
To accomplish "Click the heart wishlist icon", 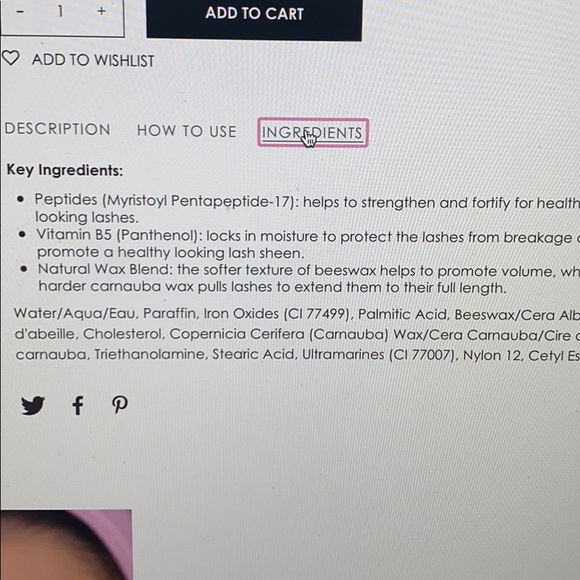I will 10,58.
